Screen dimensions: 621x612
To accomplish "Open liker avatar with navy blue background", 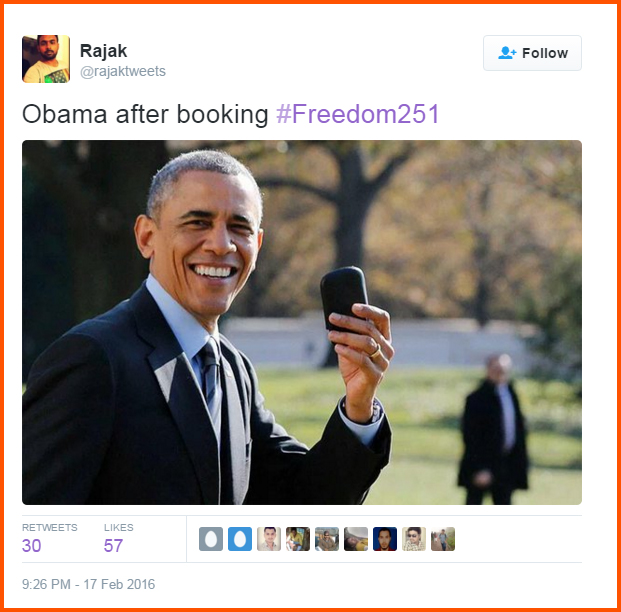I will [x=385, y=539].
